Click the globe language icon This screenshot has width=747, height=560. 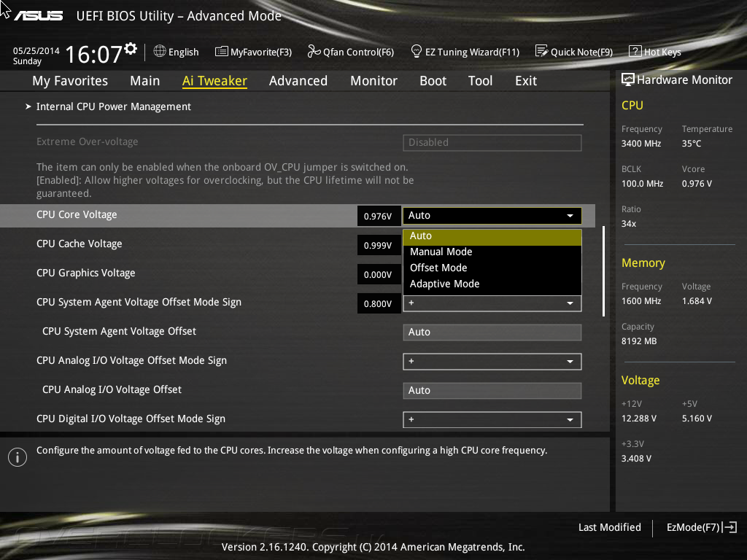point(160,51)
